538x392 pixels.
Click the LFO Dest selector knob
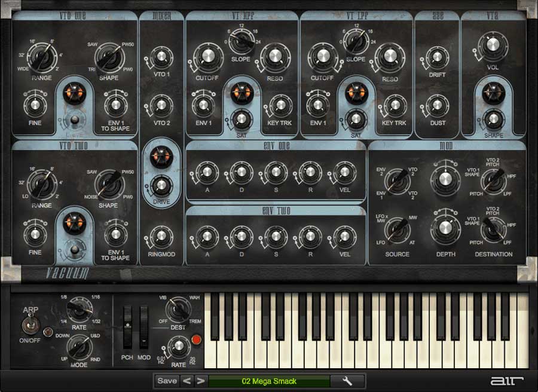pos(178,309)
